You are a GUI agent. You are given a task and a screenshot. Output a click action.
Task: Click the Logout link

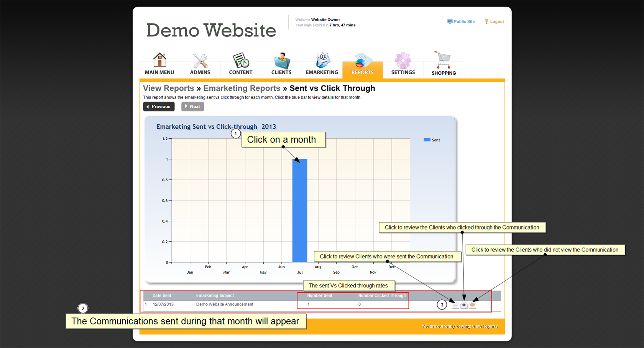(x=495, y=22)
